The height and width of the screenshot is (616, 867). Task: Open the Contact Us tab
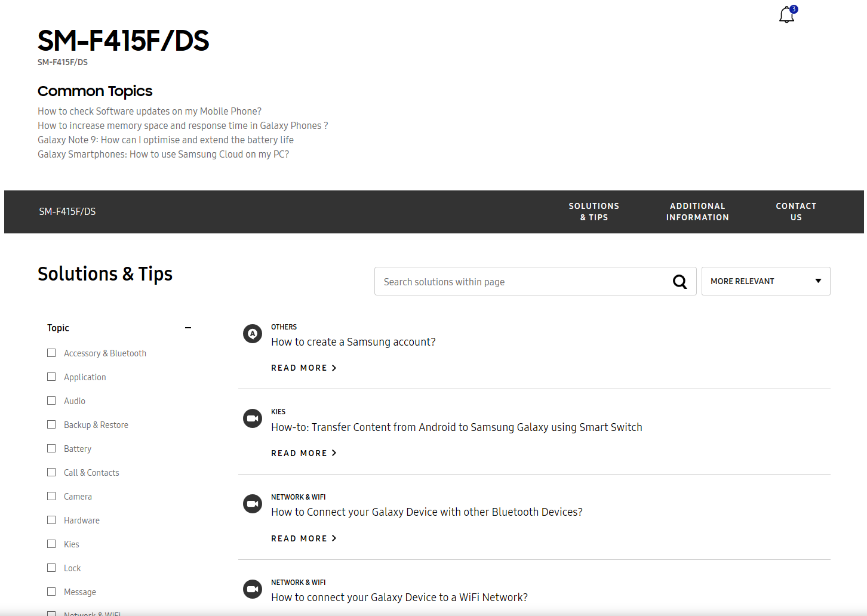[x=795, y=211]
